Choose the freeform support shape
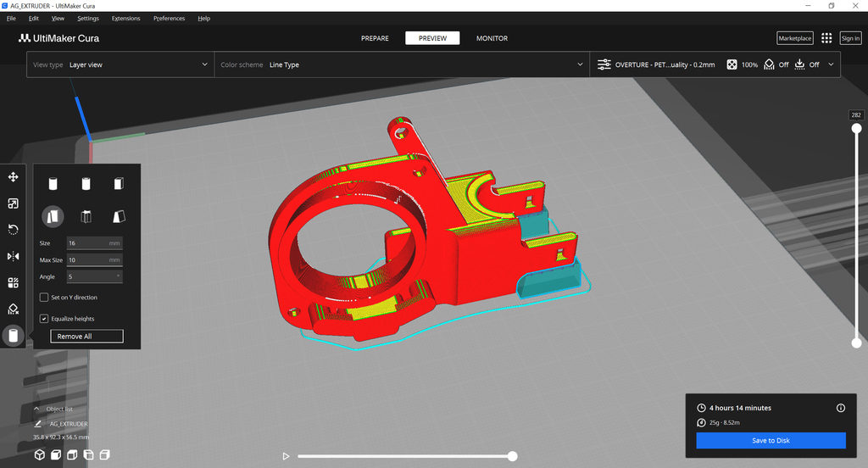 click(86, 216)
